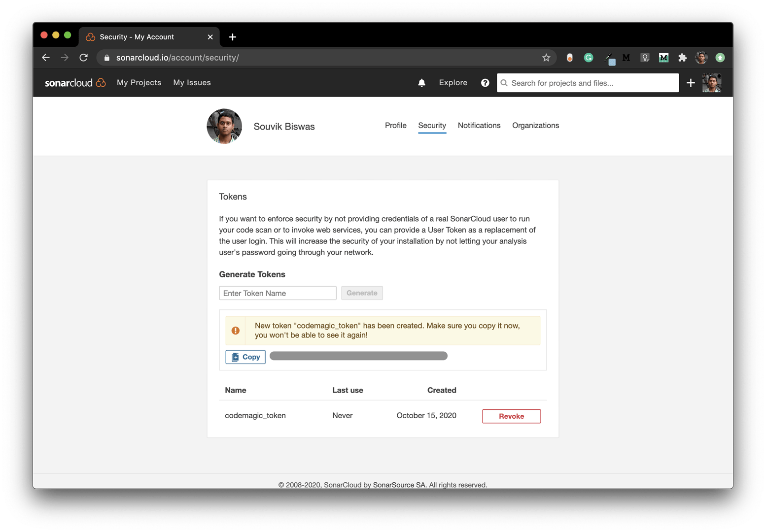The height and width of the screenshot is (532, 766).
Task: Click the Enter Token Name input field
Action: coord(278,293)
